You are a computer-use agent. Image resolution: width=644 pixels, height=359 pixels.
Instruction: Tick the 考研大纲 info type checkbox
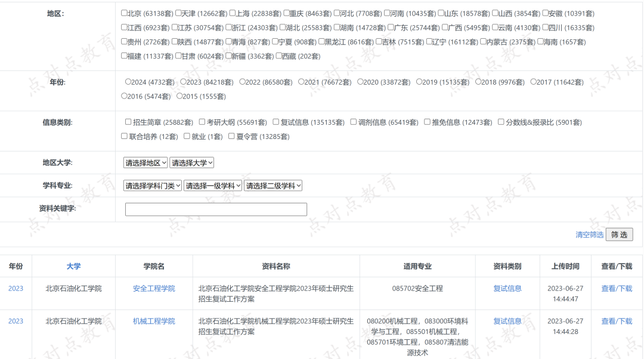pos(202,122)
